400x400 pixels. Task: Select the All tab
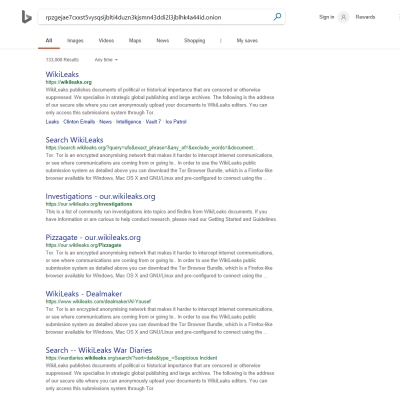click(x=49, y=41)
